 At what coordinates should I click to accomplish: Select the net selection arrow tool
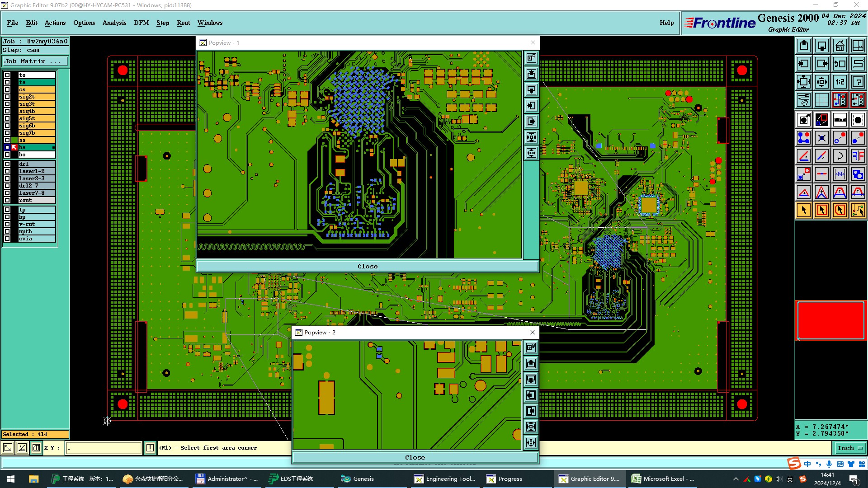coord(858,210)
